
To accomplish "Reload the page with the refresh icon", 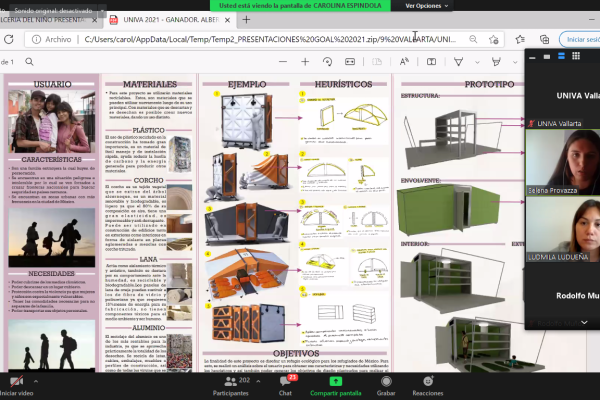I will click(x=9, y=39).
